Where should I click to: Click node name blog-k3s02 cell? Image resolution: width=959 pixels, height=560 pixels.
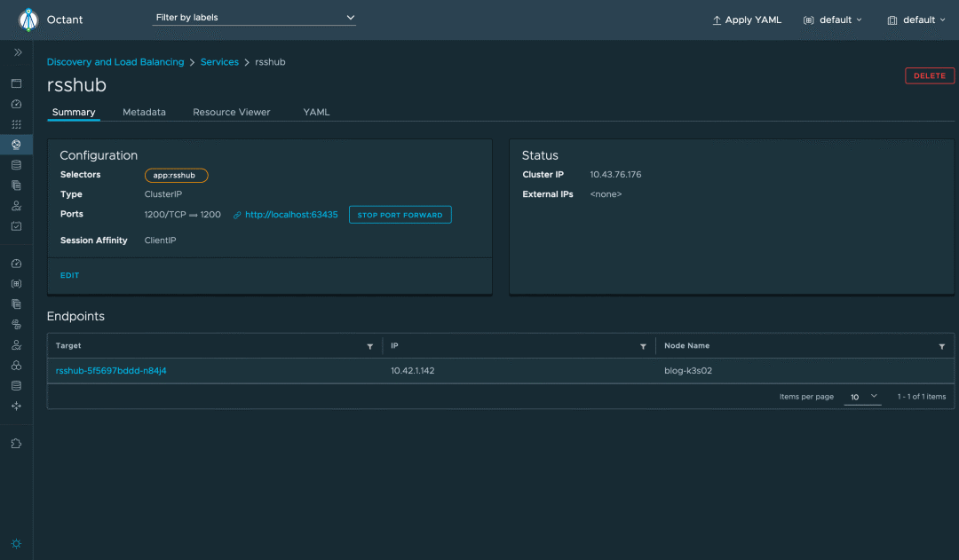click(688, 370)
